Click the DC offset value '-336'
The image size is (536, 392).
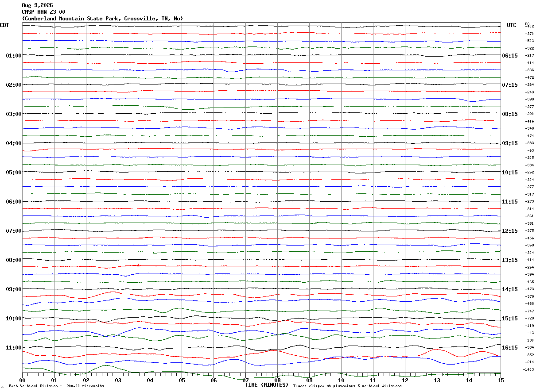pos(529,70)
